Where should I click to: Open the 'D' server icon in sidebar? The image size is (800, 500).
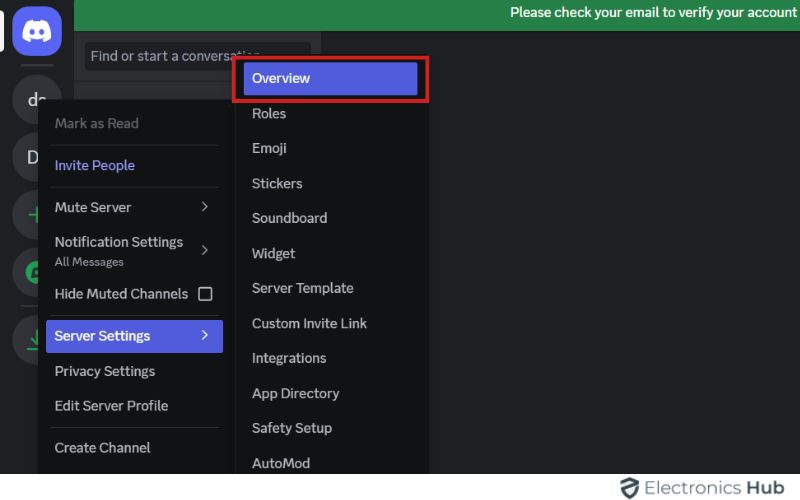click(26, 157)
